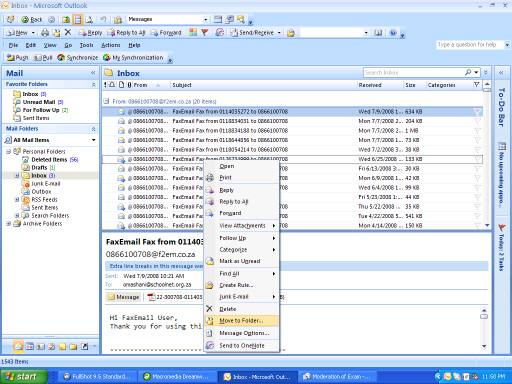Screen dimensions: 512x384
Task: Select Unread Mail in Favorite Folders
Action: coord(39,102)
